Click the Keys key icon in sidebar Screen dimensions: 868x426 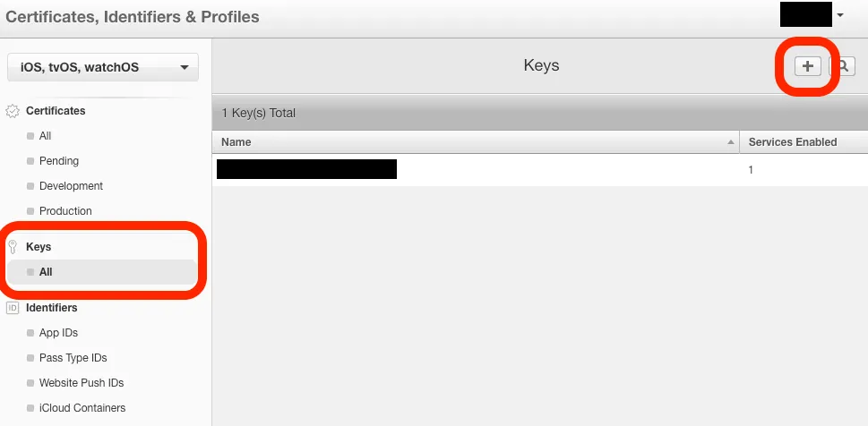point(13,247)
